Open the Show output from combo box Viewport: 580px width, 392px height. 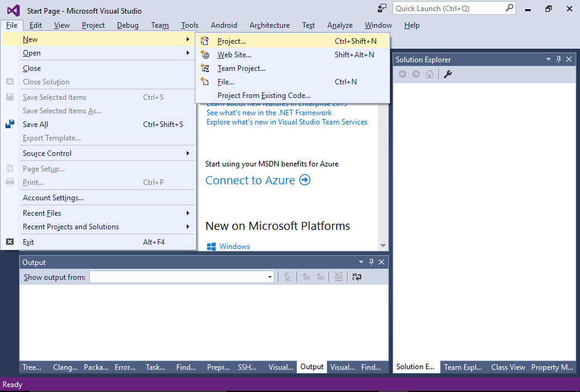pyautogui.click(x=182, y=277)
